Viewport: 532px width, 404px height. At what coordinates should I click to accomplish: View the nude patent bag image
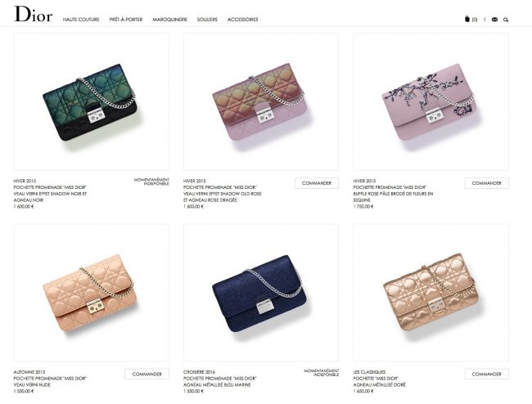(92, 293)
